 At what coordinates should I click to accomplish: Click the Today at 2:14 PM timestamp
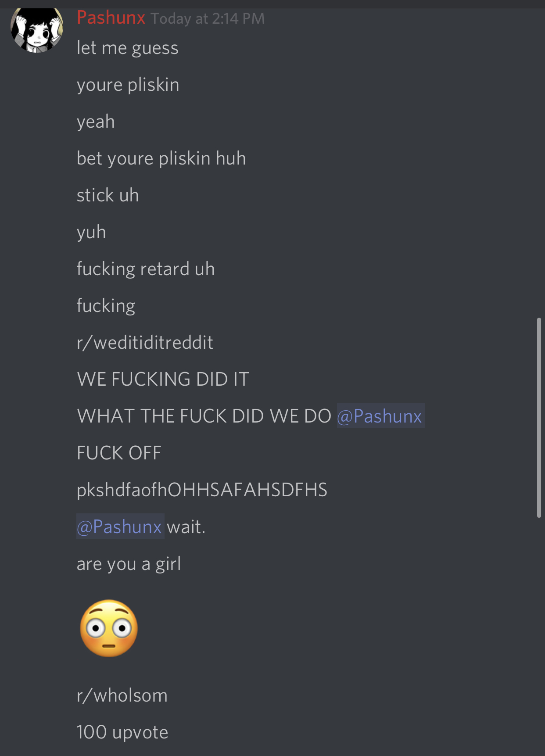(208, 18)
